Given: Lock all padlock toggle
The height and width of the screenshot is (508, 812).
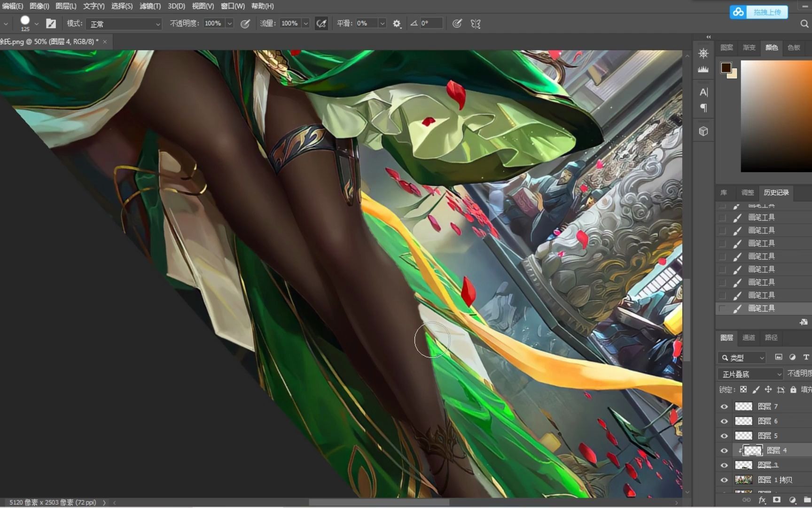Looking at the screenshot, I should point(793,389).
